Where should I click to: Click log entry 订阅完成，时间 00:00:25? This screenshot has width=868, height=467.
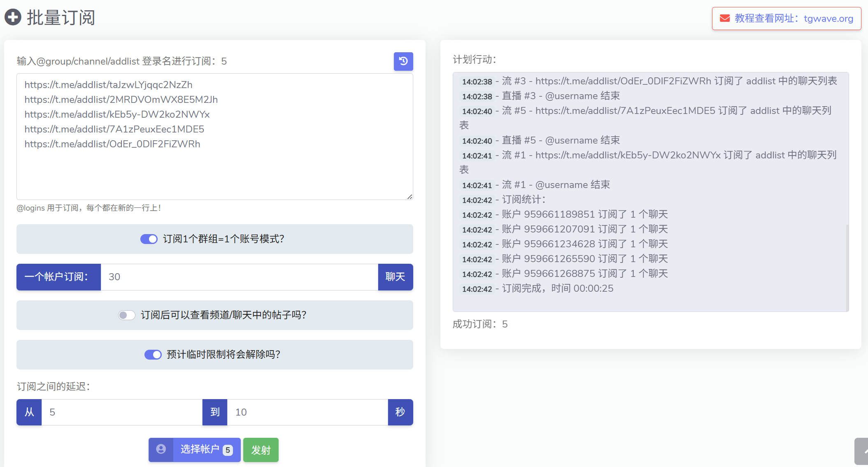(557, 288)
